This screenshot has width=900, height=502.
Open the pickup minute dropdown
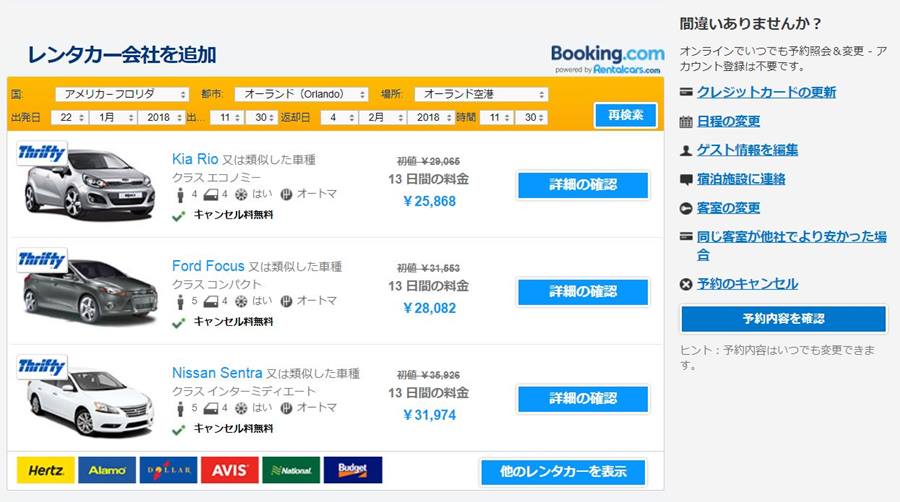(262, 117)
